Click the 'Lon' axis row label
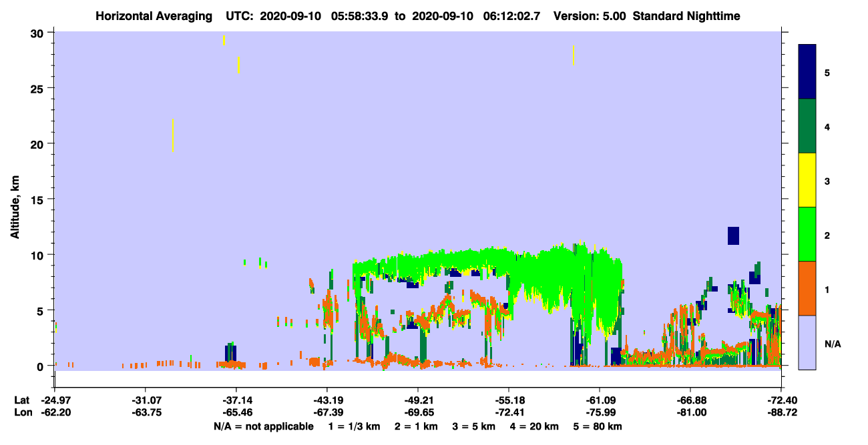Image resolution: width=868 pixels, height=445 pixels. point(23,412)
